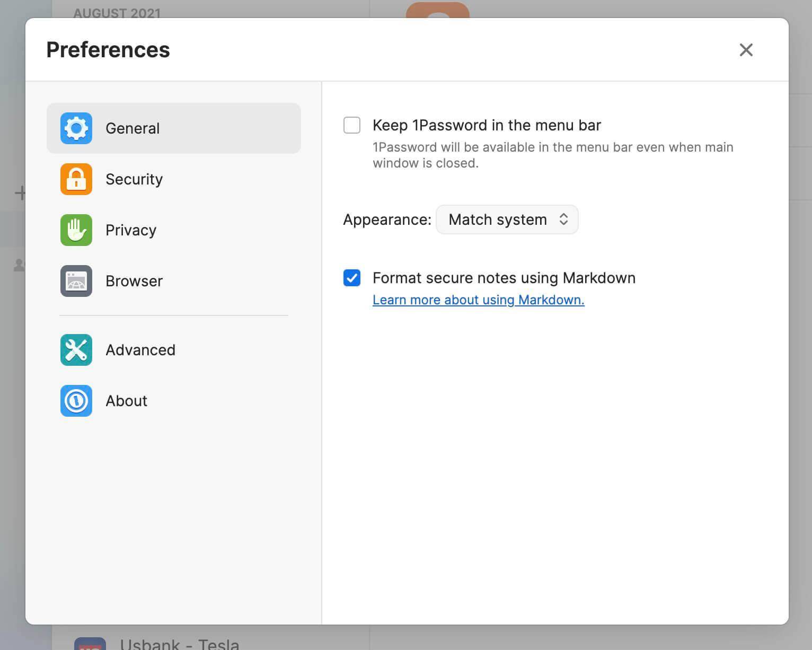The width and height of the screenshot is (812, 650).
Task: Uncheck Format secure notes using Markdown
Action: (352, 278)
